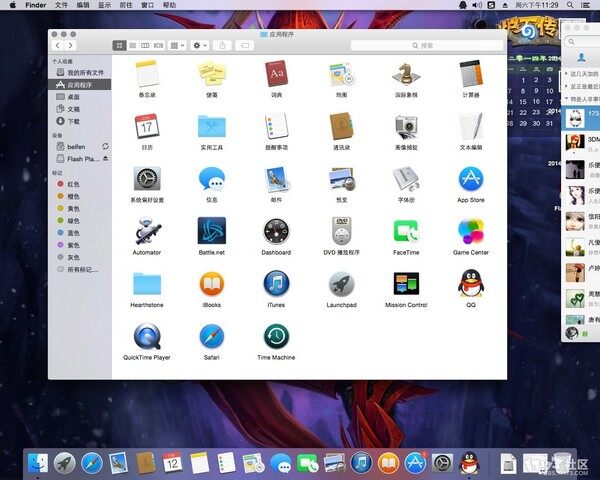Open the Mission Control app icon
This screenshot has height=480, width=600.
tap(406, 284)
